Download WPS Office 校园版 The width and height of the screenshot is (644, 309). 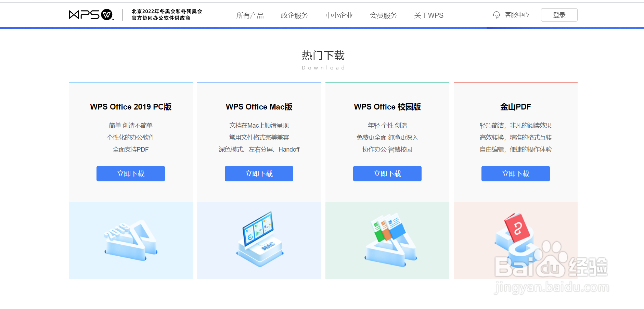387,173
